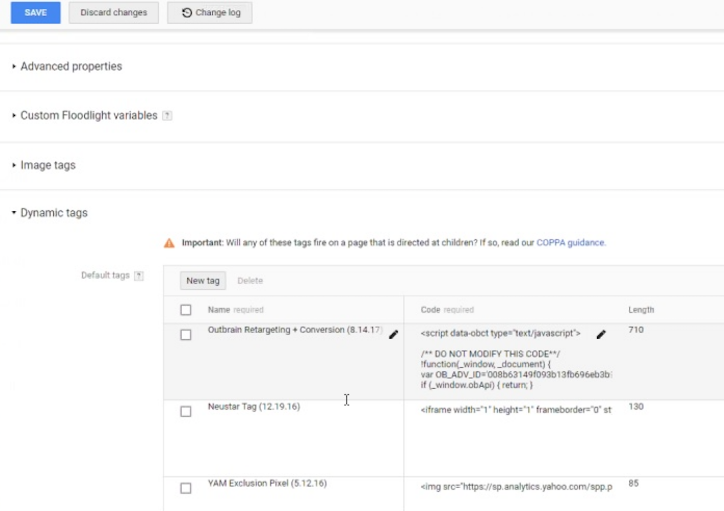Image resolution: width=724 pixels, height=511 pixels.
Task: Expand the Advanced properties section
Action: coord(71,67)
